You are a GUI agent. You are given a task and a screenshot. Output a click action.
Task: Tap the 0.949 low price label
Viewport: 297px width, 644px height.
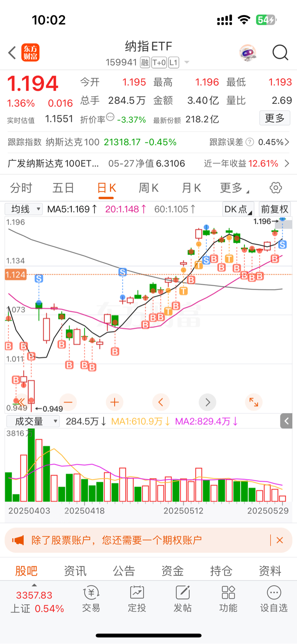(x=53, y=409)
